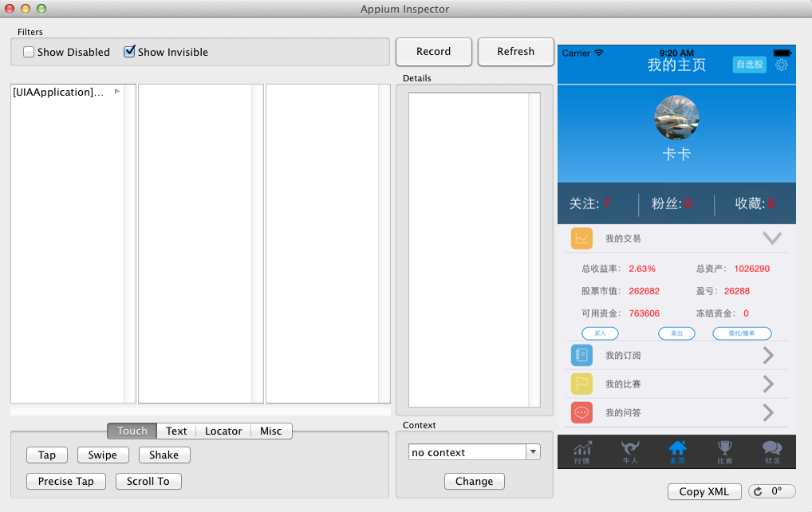
Task: Collapse the 我的交易 section chevron
Action: [x=771, y=238]
